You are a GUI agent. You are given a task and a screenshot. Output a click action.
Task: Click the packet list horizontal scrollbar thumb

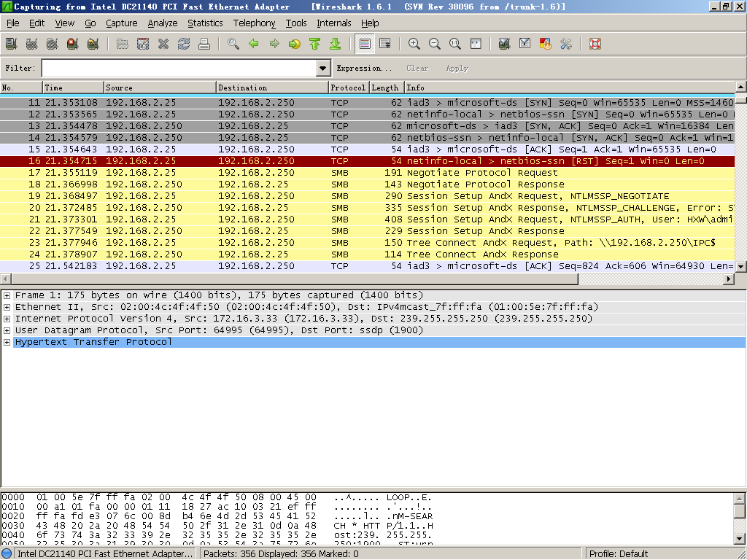click(x=295, y=279)
